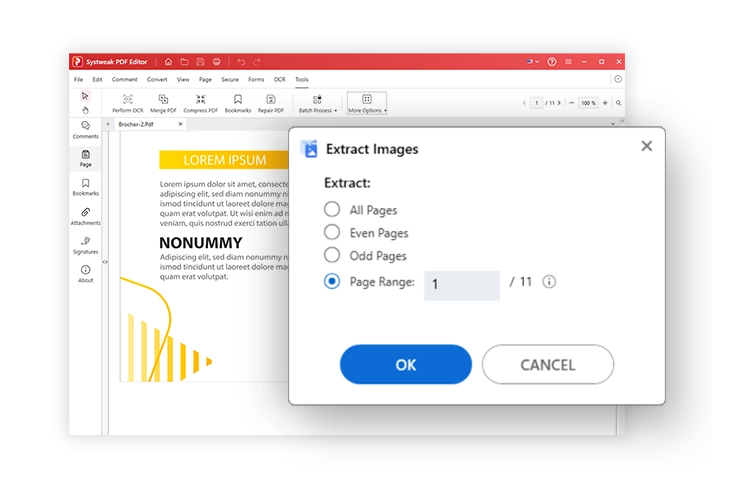Switch to the OCR menu
The height and width of the screenshot is (500, 740).
(279, 79)
